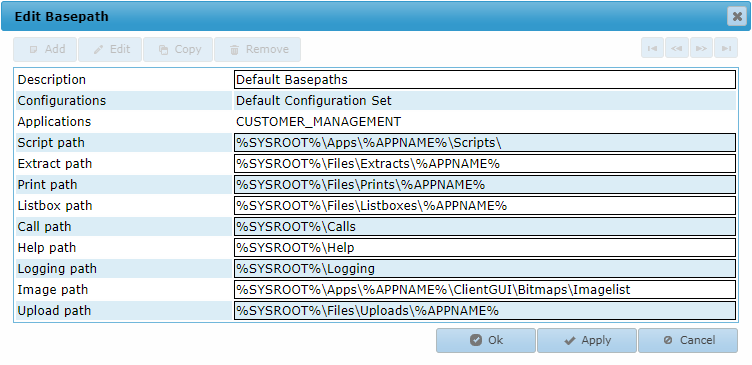Click the Add toolbar button
The image size is (752, 365).
click(45, 49)
